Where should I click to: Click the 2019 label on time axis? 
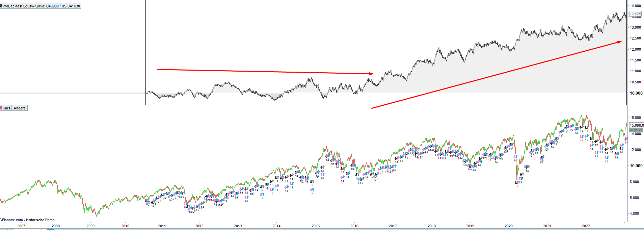470,226
